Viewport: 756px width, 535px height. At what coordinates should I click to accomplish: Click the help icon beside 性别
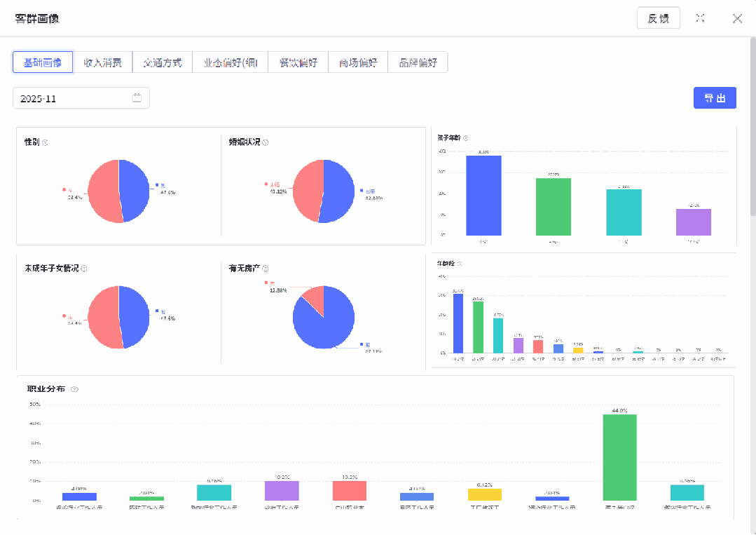click(45, 142)
